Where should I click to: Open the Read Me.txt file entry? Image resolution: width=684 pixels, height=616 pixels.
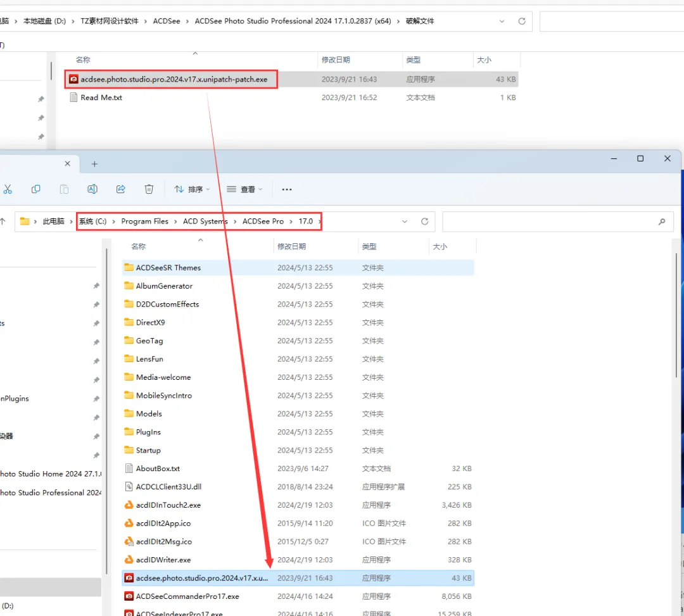click(101, 97)
